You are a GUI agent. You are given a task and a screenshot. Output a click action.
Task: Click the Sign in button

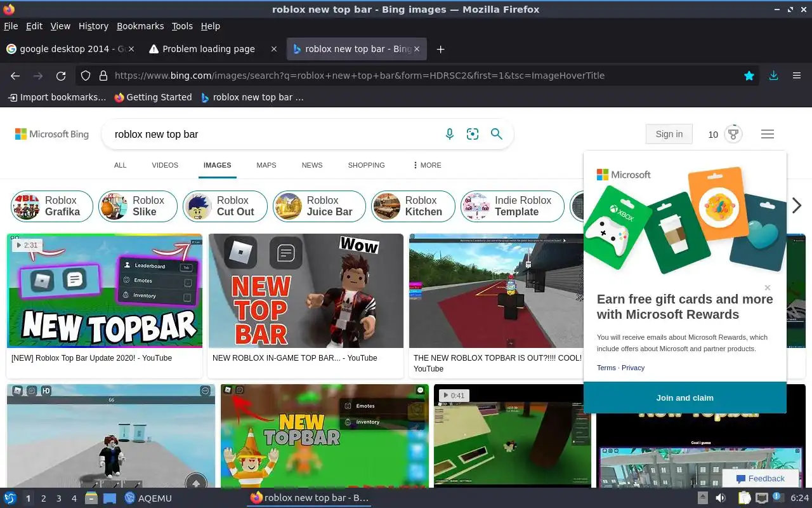point(669,134)
